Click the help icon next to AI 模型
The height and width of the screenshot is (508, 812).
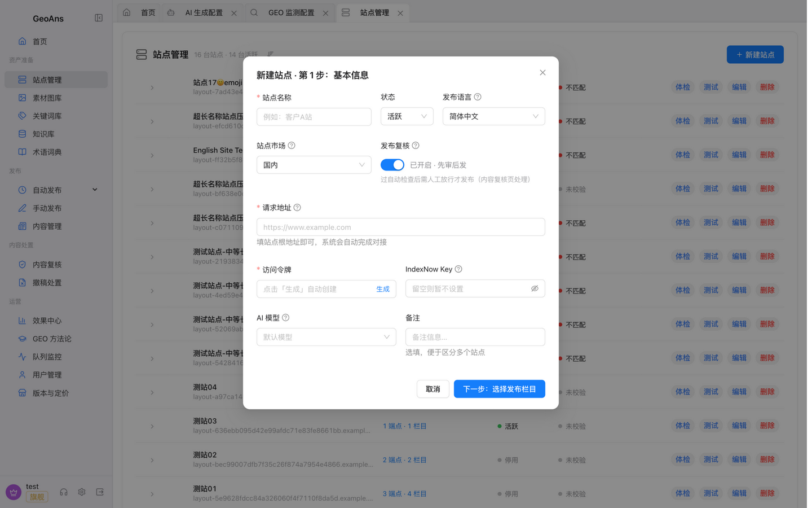coord(286,318)
